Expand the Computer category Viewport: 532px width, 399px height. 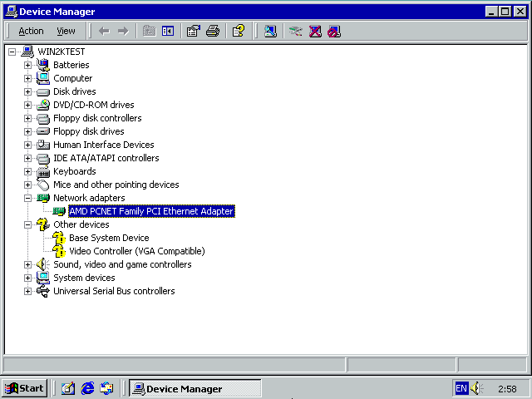[x=27, y=78]
